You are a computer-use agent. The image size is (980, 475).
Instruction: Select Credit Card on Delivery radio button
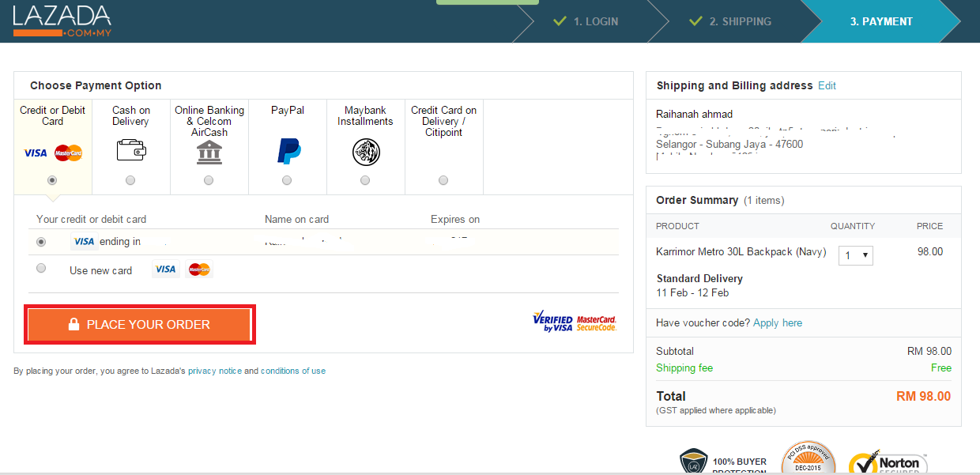coord(443,180)
